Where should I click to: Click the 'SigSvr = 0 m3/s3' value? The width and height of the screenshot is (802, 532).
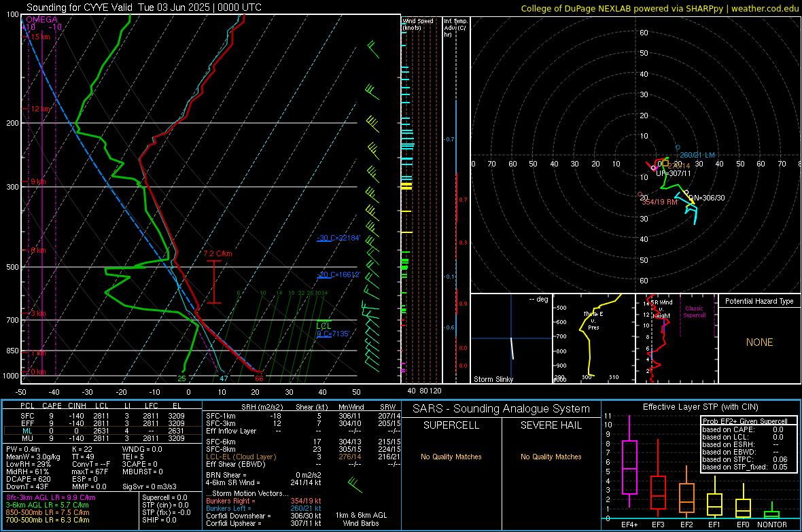[150, 487]
